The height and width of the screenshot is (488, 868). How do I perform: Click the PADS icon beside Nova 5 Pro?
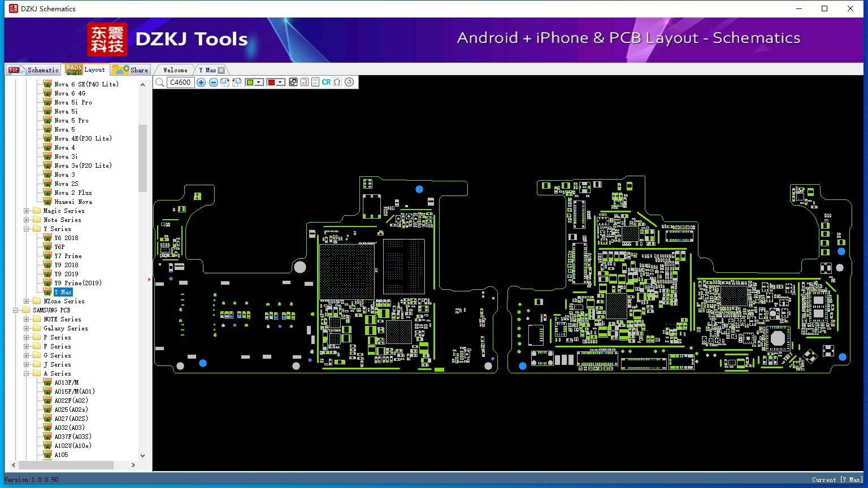click(47, 120)
